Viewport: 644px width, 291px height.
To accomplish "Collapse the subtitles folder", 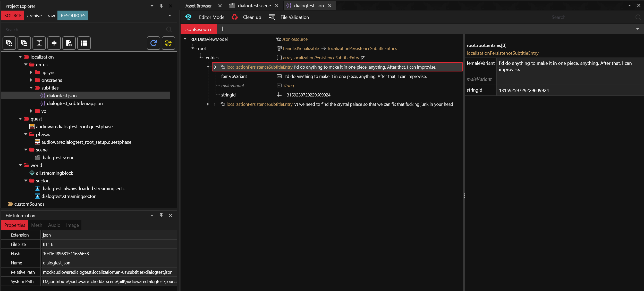I will pyautogui.click(x=31, y=88).
